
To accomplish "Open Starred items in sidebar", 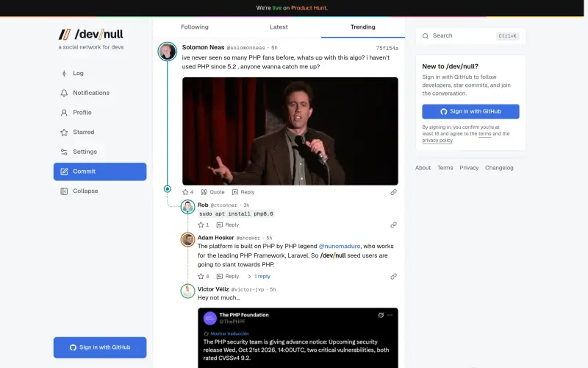I will point(100,132).
